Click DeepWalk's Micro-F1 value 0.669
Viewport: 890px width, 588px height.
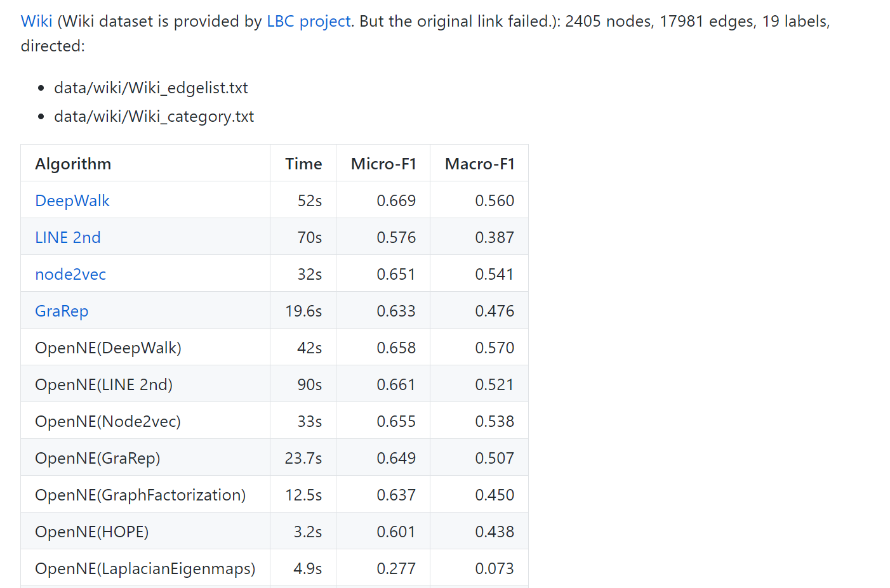point(396,200)
